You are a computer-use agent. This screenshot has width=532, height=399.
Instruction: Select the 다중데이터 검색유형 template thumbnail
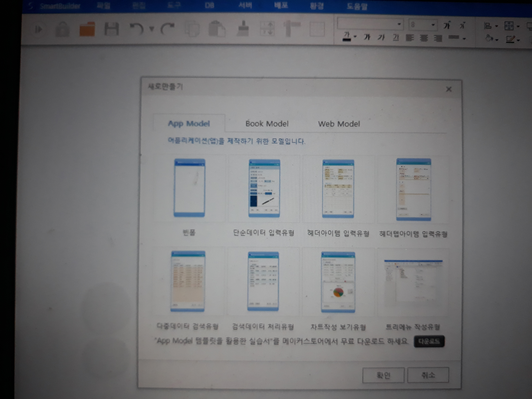coord(188,281)
